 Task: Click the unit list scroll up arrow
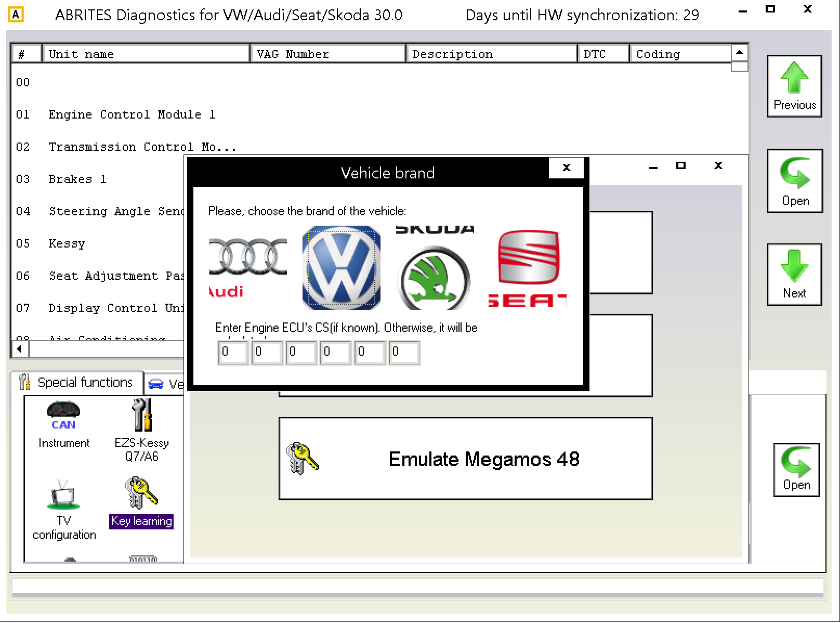point(739,53)
